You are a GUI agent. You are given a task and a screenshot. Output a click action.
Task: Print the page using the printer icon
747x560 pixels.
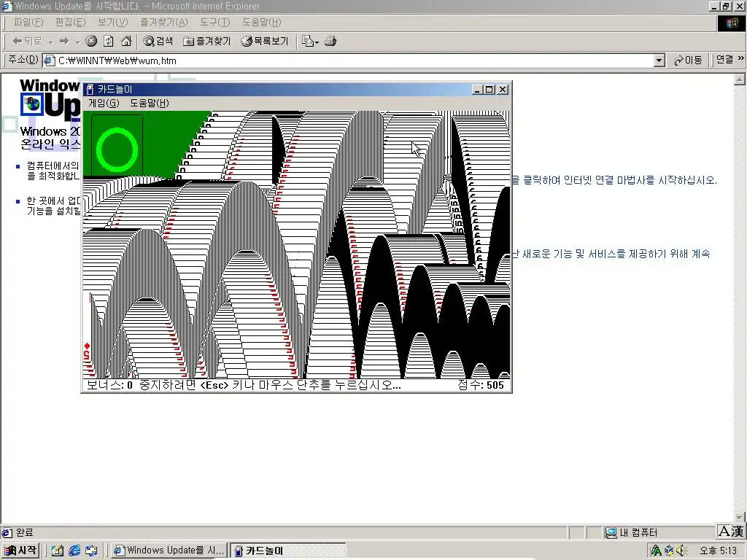point(330,42)
